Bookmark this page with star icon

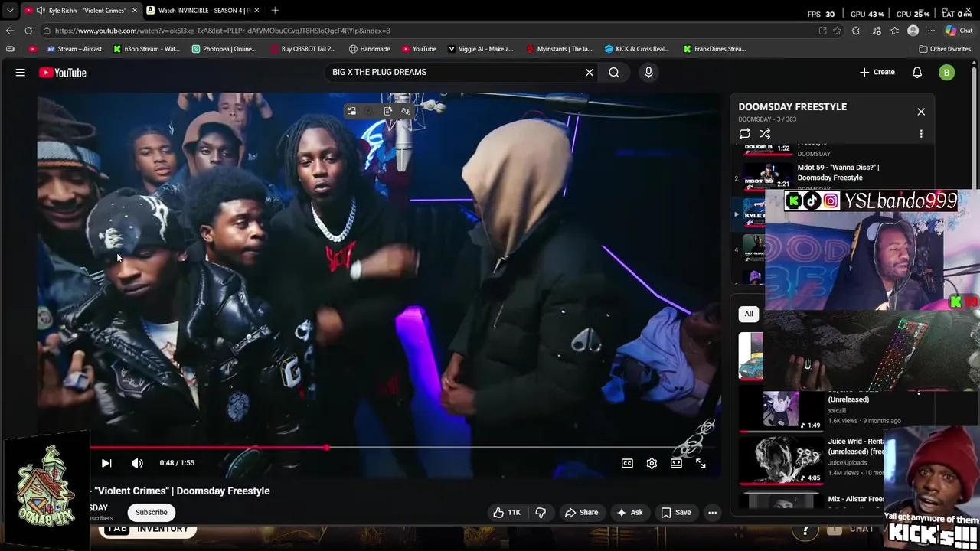coord(838,31)
